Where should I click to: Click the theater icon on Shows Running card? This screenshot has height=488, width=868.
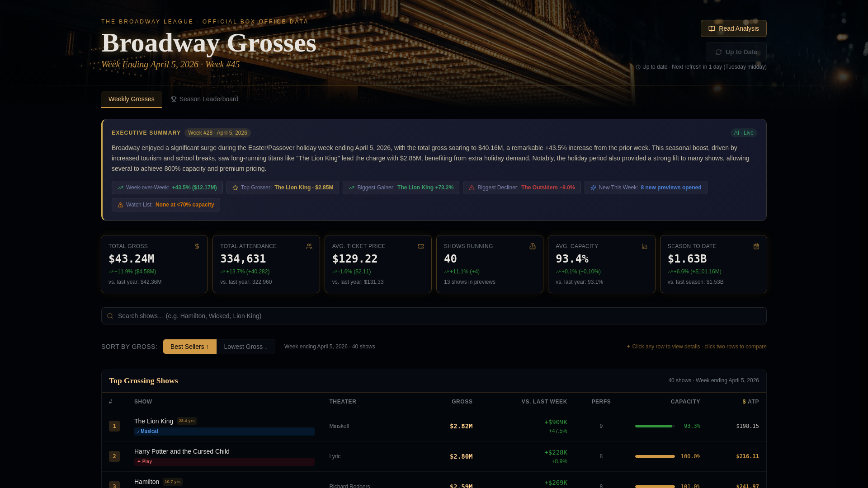[x=533, y=246]
